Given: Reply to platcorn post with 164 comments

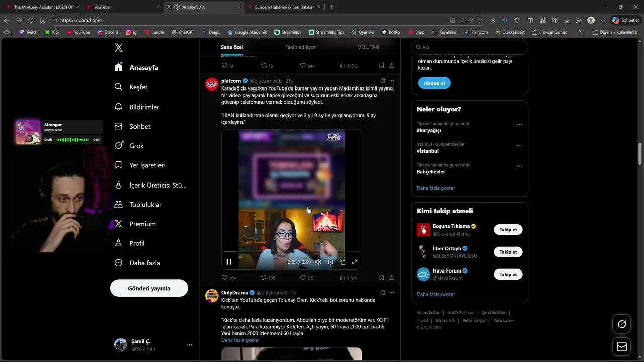Looking at the screenshot, I should (229, 278).
